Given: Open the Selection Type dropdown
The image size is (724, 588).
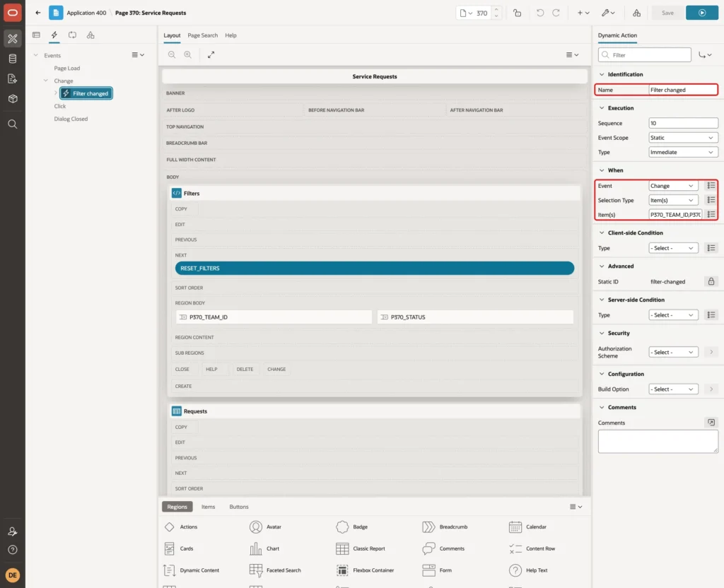Looking at the screenshot, I should (x=673, y=200).
